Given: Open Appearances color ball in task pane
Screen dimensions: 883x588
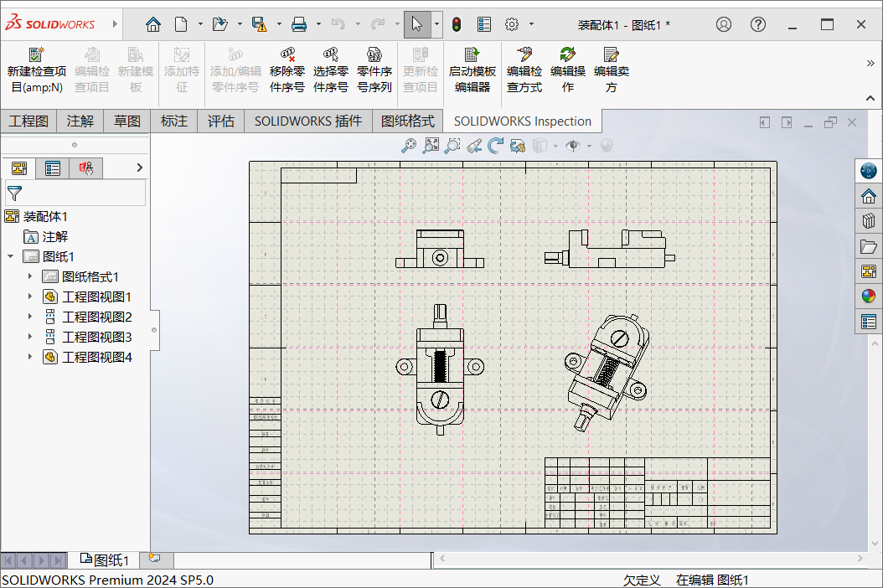Looking at the screenshot, I should pyautogui.click(x=869, y=296).
